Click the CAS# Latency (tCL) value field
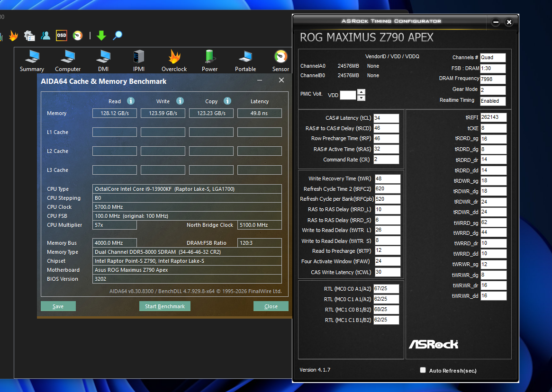The image size is (552, 392). (x=386, y=118)
